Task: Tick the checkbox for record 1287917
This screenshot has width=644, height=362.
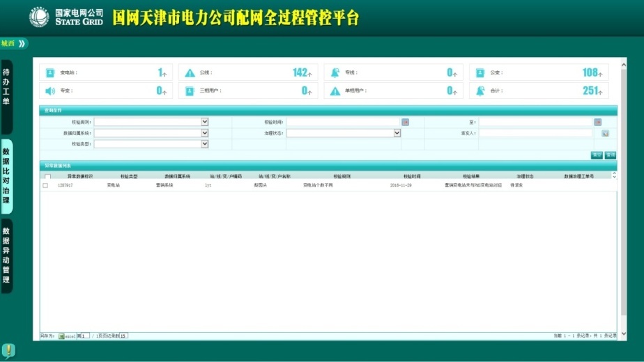Action: (45, 186)
